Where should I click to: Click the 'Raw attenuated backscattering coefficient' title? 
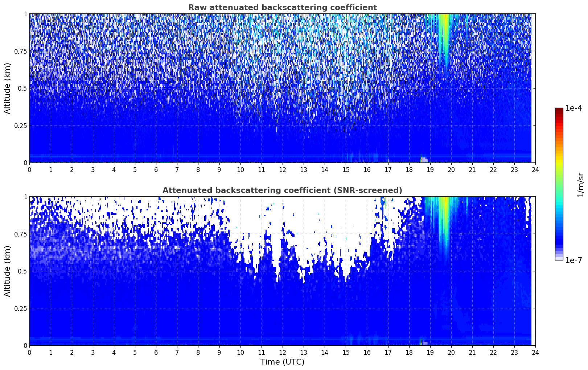tap(282, 8)
